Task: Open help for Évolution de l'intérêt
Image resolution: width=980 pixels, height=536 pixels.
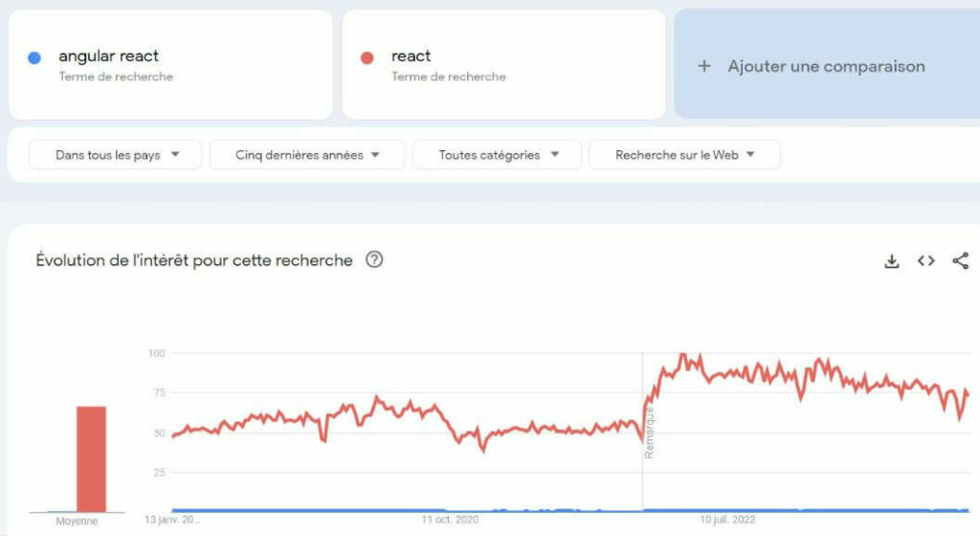Action: tap(374, 259)
